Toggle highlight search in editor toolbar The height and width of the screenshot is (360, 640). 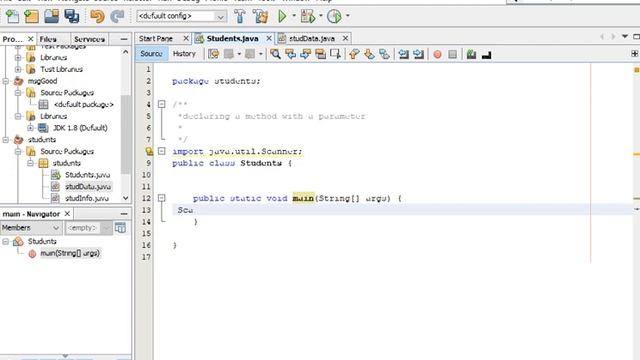pyautogui.click(x=320, y=54)
